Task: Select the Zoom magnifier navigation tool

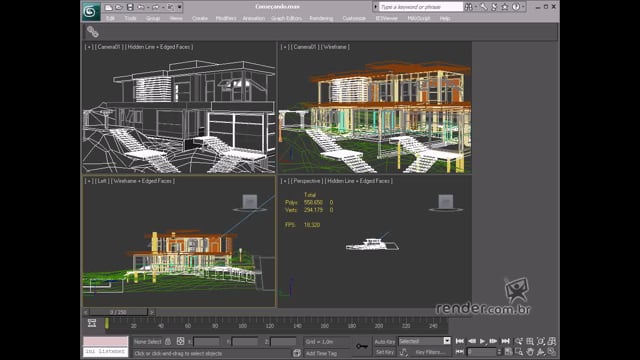Action: click(x=519, y=341)
